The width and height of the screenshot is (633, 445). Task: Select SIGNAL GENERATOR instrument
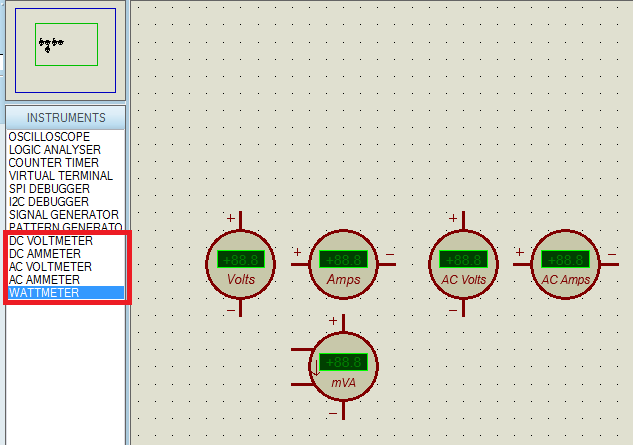[x=63, y=215]
